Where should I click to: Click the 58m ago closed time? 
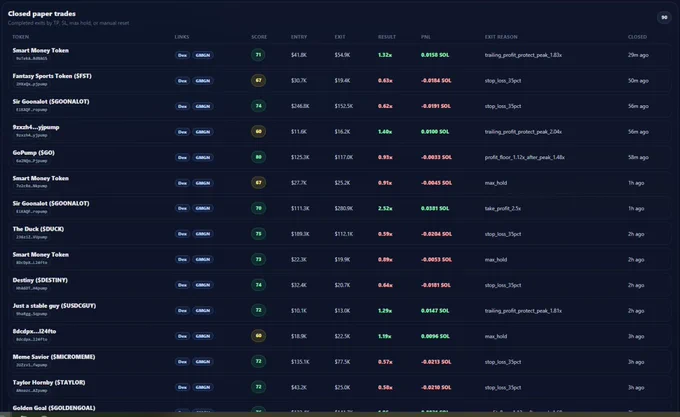(x=638, y=157)
